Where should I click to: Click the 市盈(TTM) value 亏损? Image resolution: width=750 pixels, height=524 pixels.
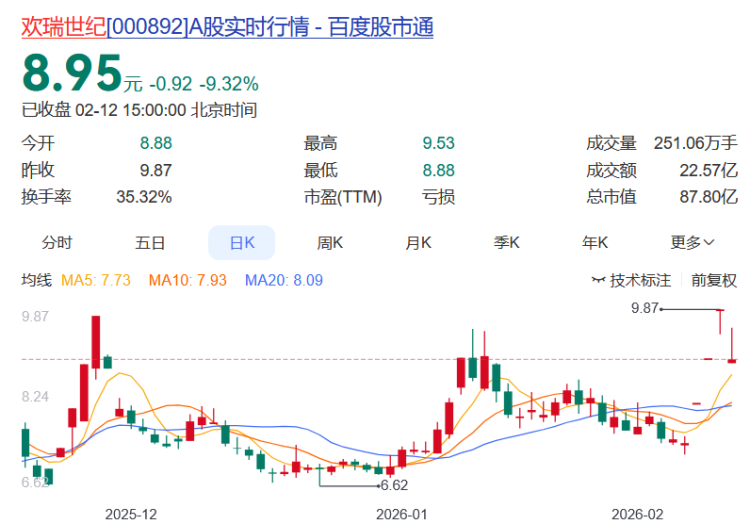[438, 197]
